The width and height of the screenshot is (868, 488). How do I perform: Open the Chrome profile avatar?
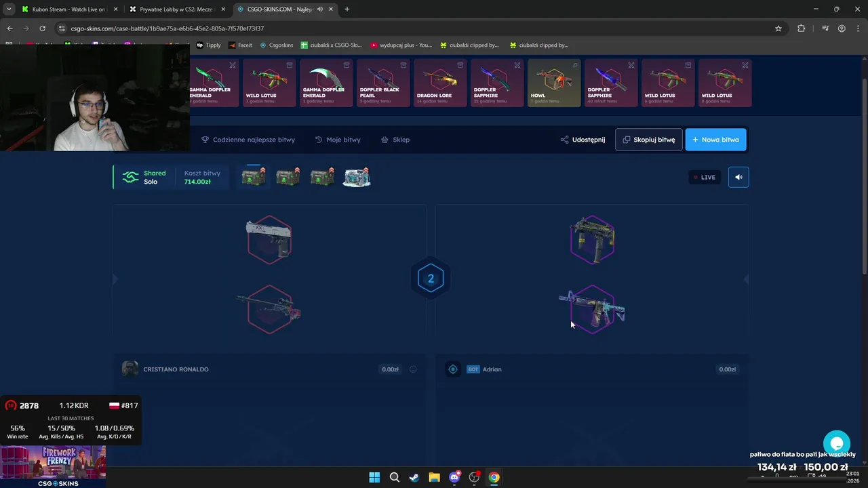[842, 28]
